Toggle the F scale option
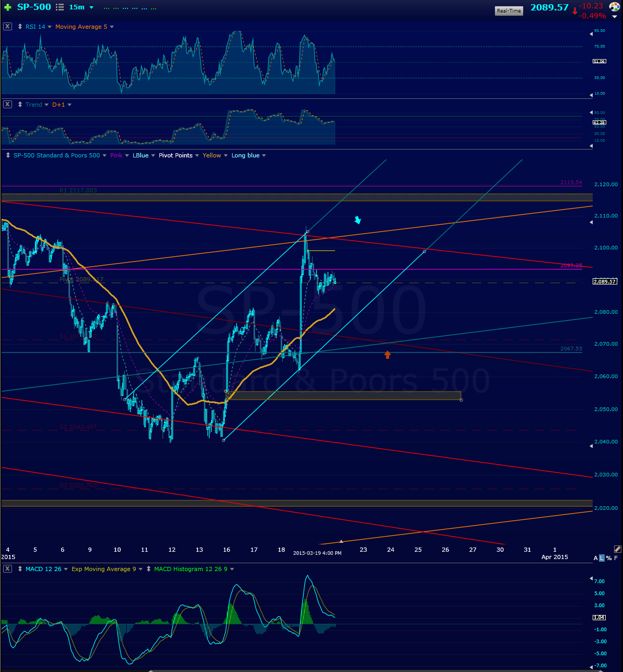623x672 pixels. pos(616,558)
